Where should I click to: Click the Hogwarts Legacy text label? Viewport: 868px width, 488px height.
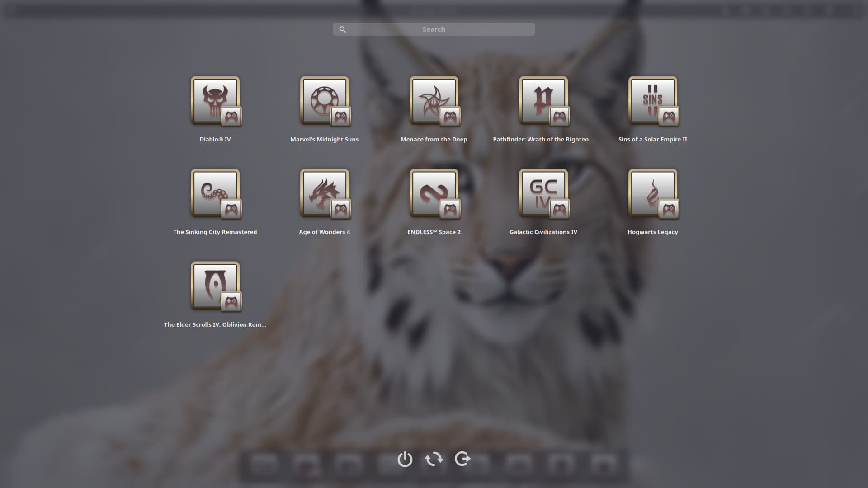652,232
